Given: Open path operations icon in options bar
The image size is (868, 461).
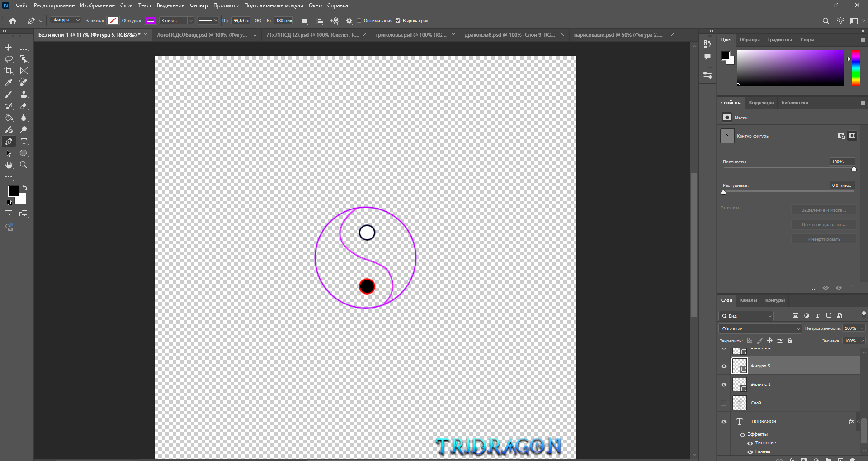Looking at the screenshot, I should click(x=305, y=21).
